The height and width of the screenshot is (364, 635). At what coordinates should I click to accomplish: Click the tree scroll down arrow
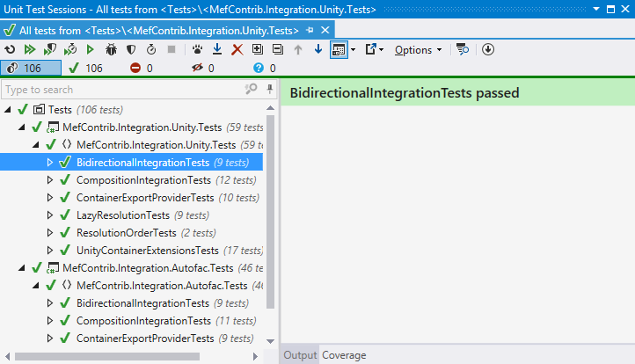click(271, 342)
